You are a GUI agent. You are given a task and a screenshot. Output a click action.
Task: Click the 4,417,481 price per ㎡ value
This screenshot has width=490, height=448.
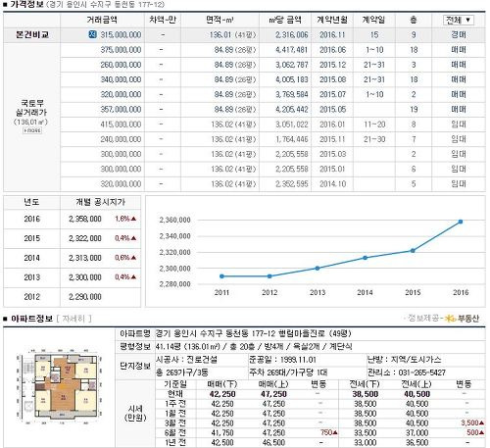(292, 50)
